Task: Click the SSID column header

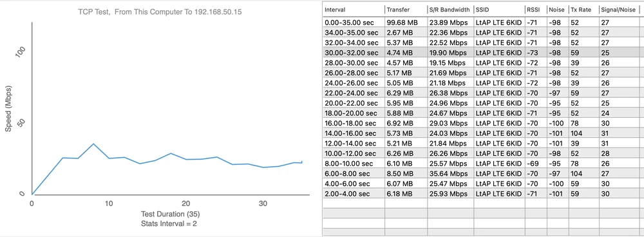Action: tap(498, 9)
